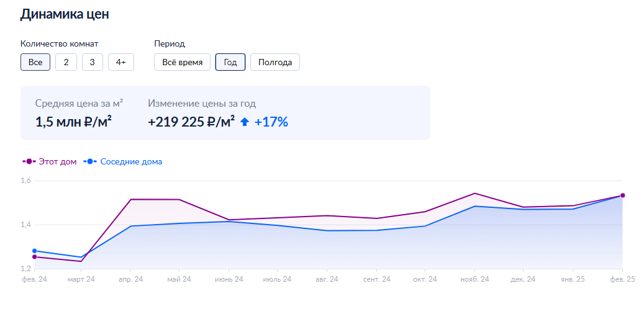
Task: Click the нояб. 24 axis label
Action: pos(474,279)
